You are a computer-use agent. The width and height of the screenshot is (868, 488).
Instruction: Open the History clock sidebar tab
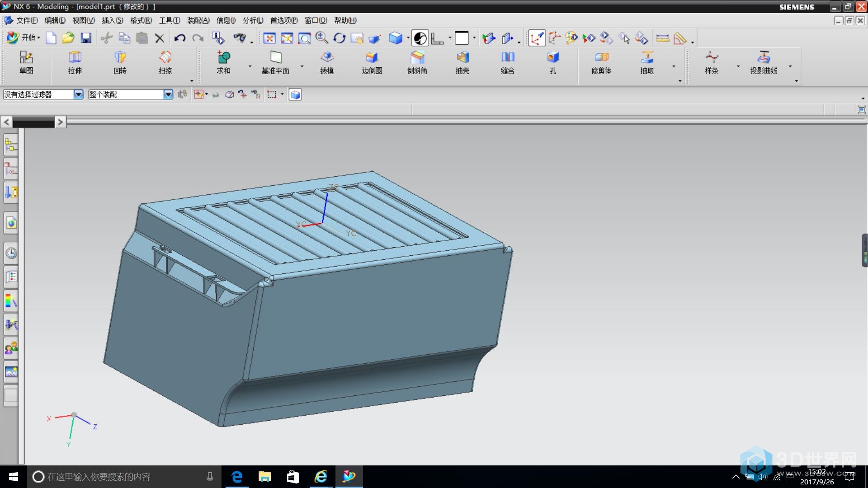[x=11, y=253]
